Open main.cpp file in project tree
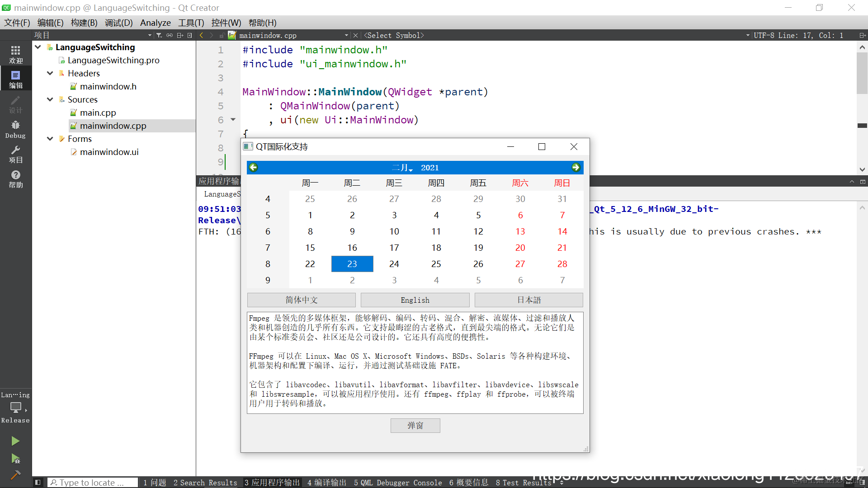868x488 pixels. (x=98, y=113)
